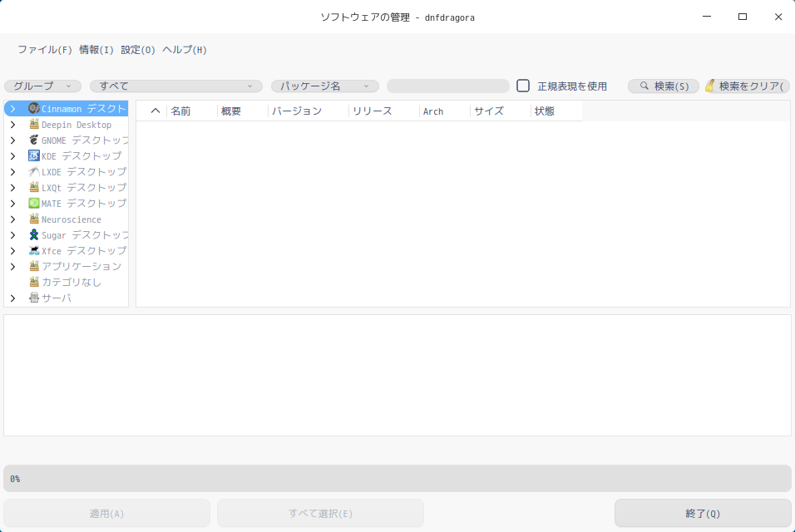
Task: Click the MATE desktop group icon
Action: 34,203
